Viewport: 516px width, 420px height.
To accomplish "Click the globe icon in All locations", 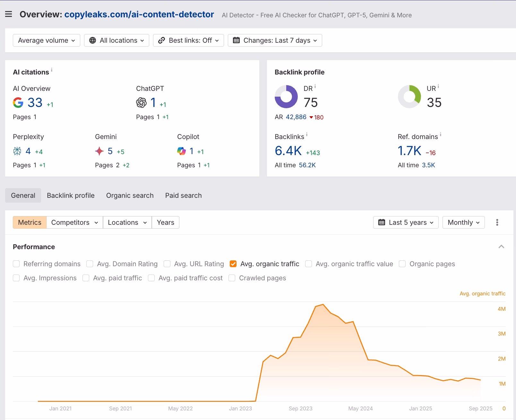I will click(x=93, y=40).
